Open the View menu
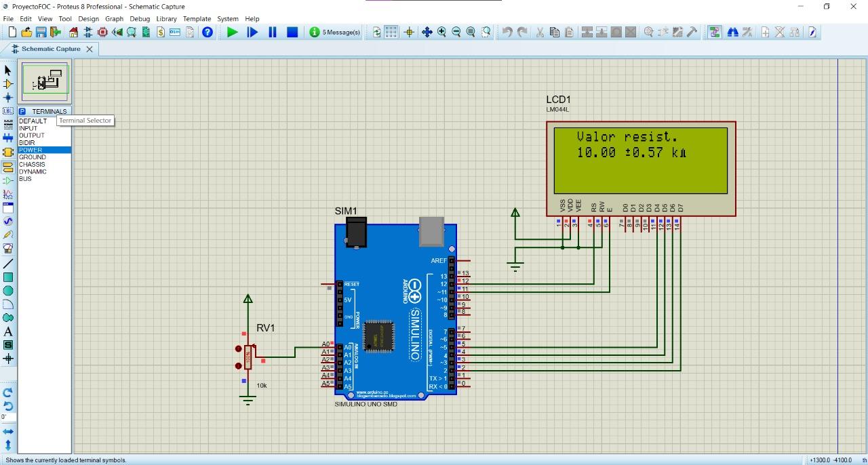 pyautogui.click(x=45, y=19)
